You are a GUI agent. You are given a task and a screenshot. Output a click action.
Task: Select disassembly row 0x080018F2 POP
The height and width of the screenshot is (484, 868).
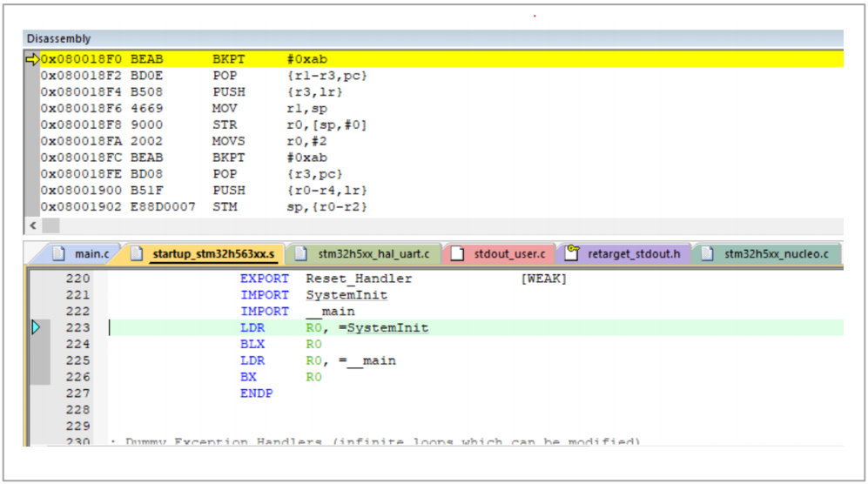441,76
